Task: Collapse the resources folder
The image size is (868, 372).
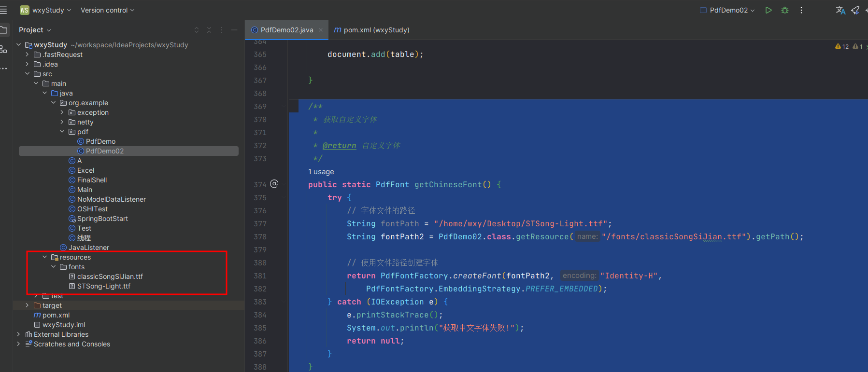Action: click(x=45, y=257)
